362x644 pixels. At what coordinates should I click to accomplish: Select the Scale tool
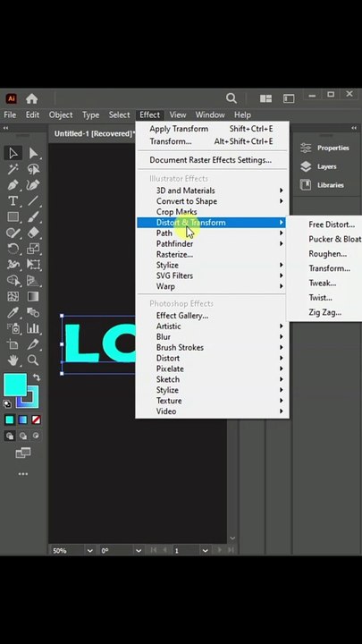33,249
